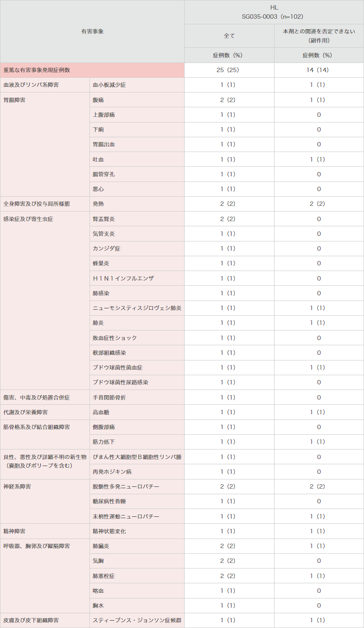Click the 再発ホジキン病 row label
Image resolution: width=364 pixels, height=628 pixels.
tap(137, 472)
